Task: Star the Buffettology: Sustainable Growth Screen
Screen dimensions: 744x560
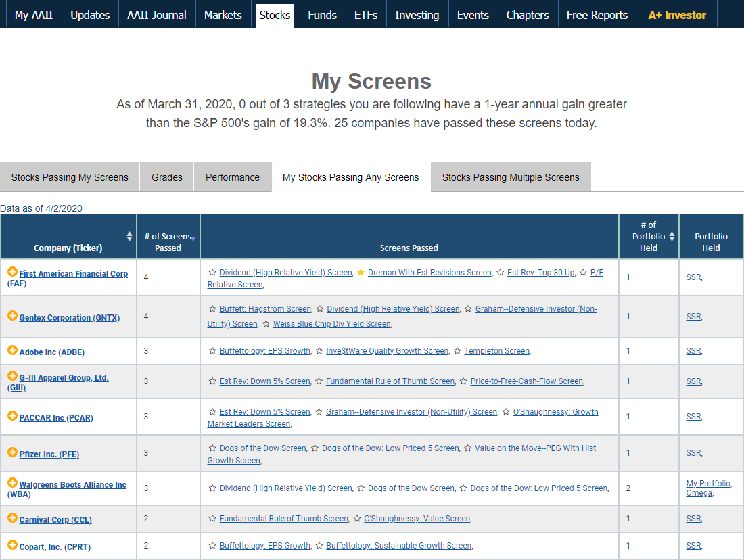Action: (319, 546)
